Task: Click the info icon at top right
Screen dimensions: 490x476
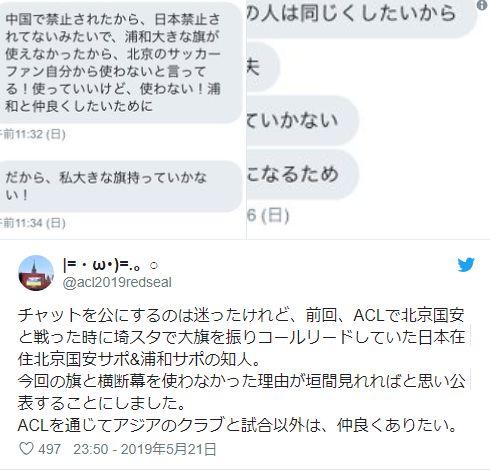Action: tap(482, 5)
